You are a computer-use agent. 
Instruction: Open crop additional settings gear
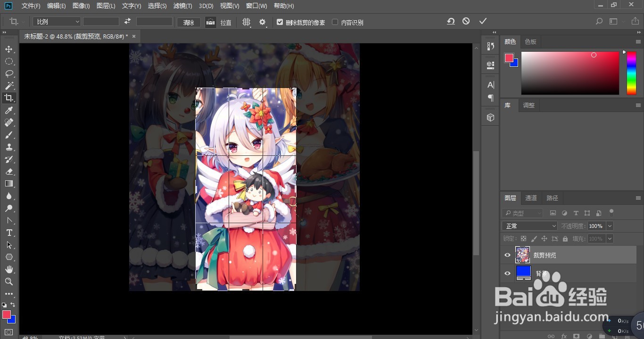coord(263,22)
